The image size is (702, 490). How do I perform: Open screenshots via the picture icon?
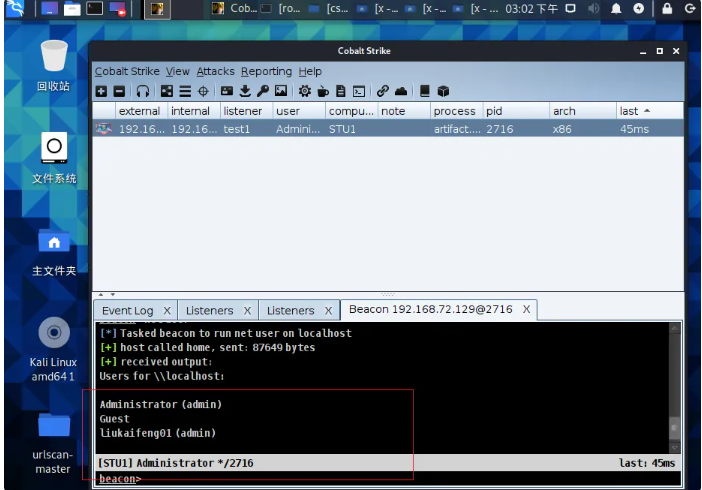coord(281,91)
